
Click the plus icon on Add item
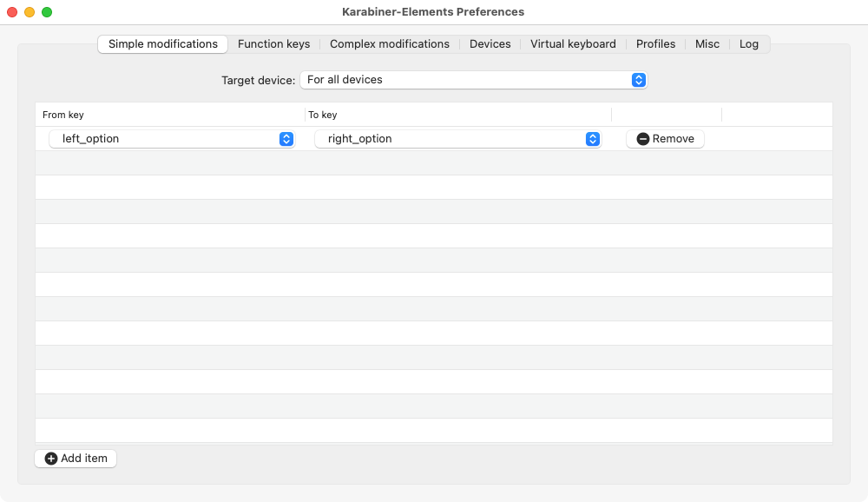(51, 459)
